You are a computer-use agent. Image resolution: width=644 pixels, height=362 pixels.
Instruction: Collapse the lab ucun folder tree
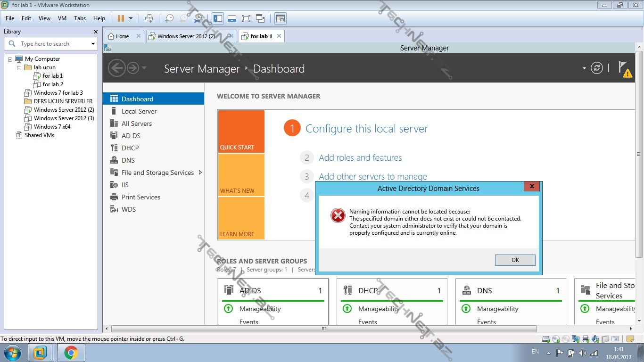(19, 67)
